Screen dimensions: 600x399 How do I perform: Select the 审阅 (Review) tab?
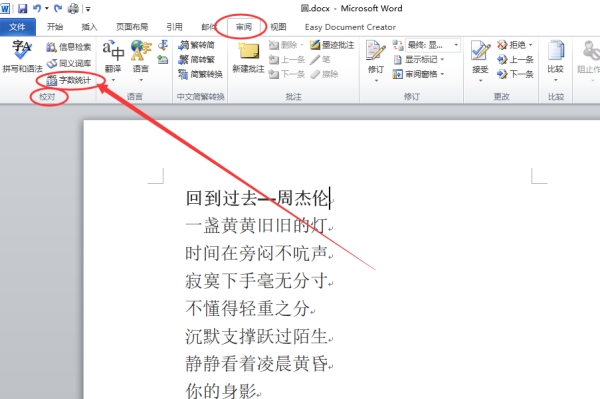pyautogui.click(x=244, y=27)
